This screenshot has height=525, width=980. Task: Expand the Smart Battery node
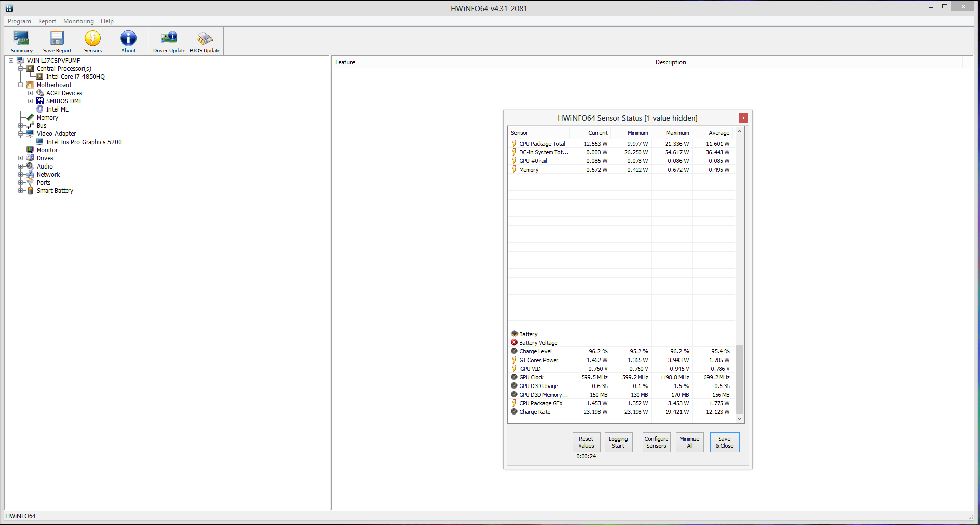(x=20, y=191)
